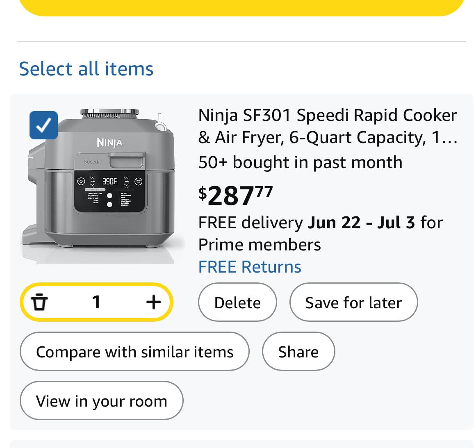Image resolution: width=476 pixels, height=448 pixels.
Task: Choose Save for later
Action: click(353, 302)
